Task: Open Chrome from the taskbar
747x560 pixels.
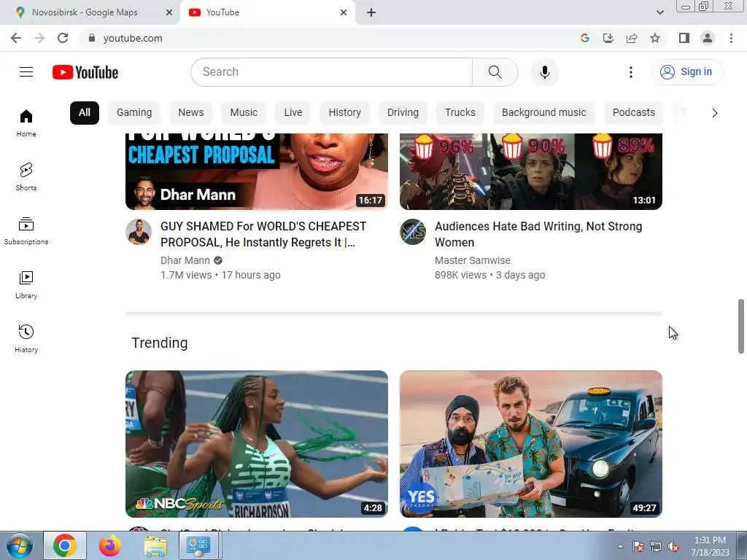Action: click(x=65, y=545)
